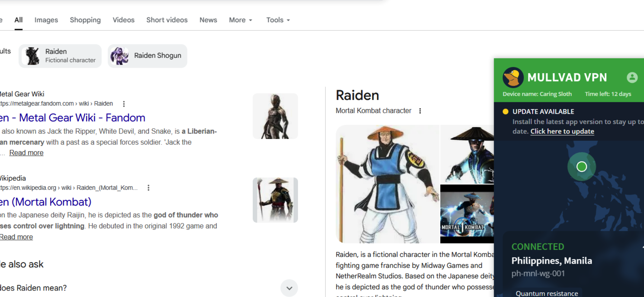
Task: Open the Metal Gear Wiki - Fandom result
Action: [73, 118]
